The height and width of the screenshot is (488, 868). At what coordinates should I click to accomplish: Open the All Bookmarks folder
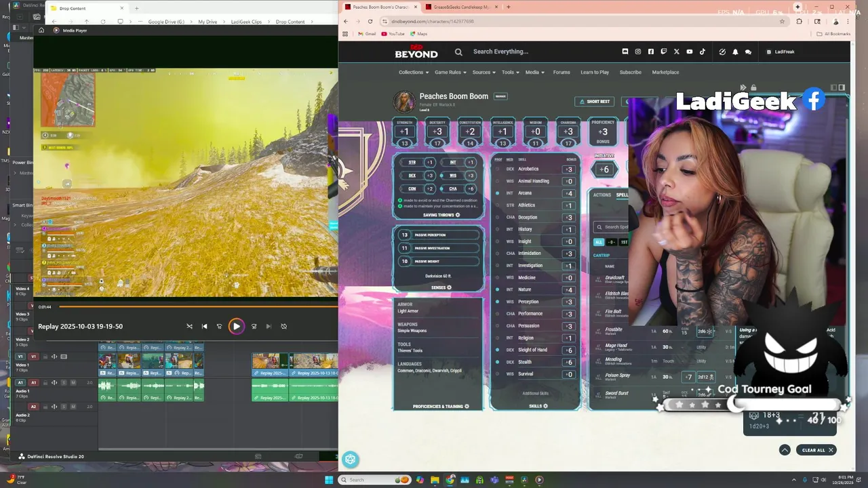coord(833,34)
